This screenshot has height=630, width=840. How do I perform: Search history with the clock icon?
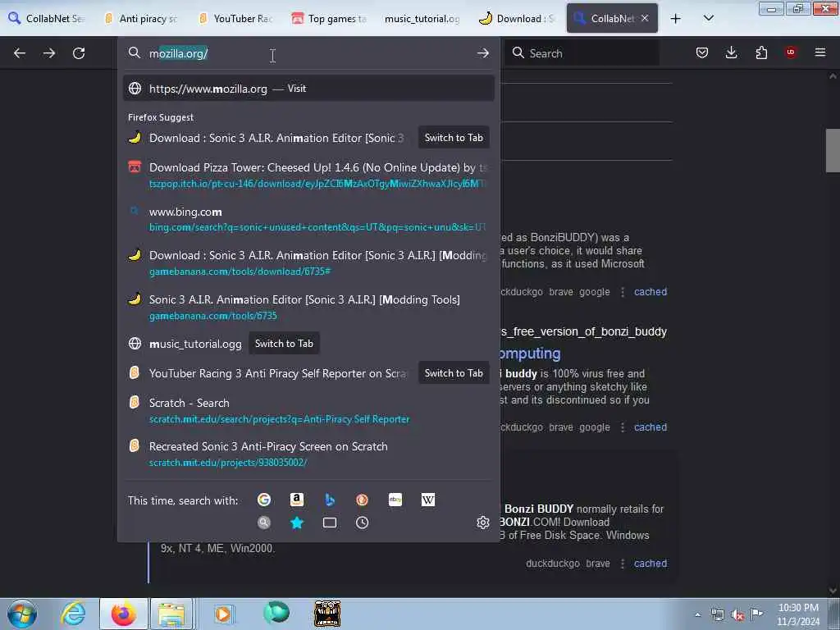click(x=362, y=523)
